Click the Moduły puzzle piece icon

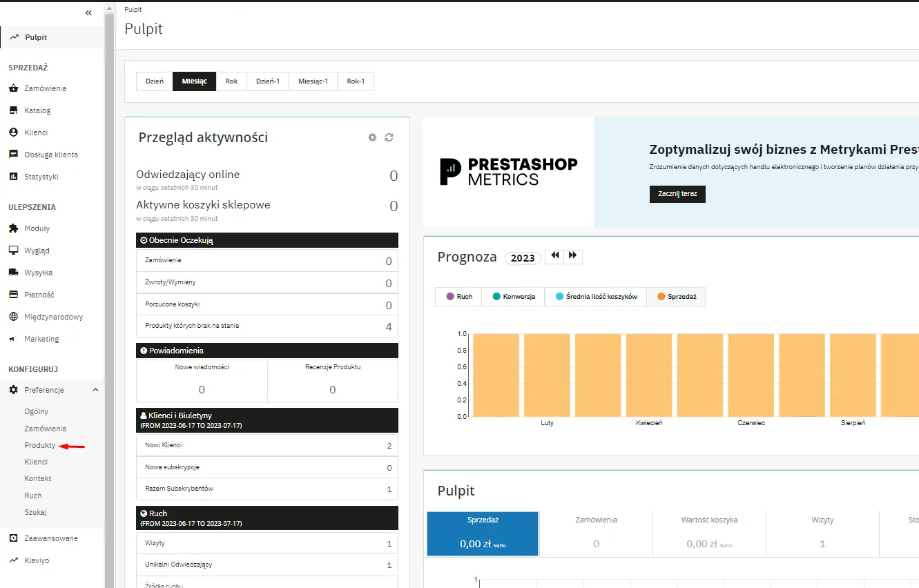13,228
